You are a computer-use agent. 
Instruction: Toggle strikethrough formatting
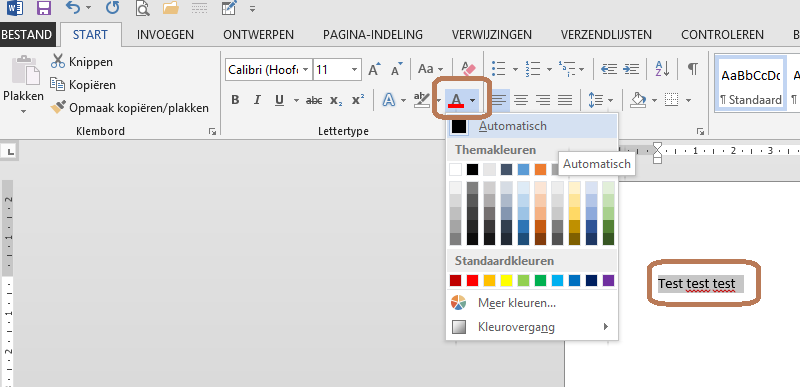pyautogui.click(x=314, y=100)
